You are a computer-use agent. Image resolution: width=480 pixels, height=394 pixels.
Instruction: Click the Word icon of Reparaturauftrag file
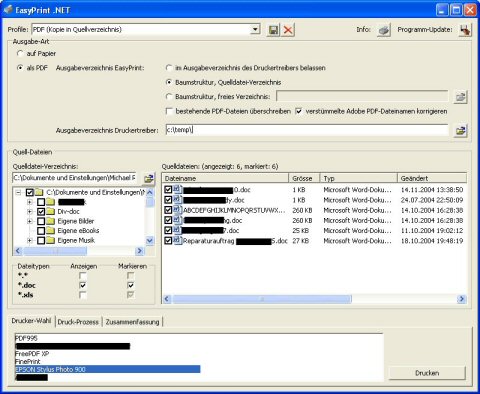click(x=177, y=240)
